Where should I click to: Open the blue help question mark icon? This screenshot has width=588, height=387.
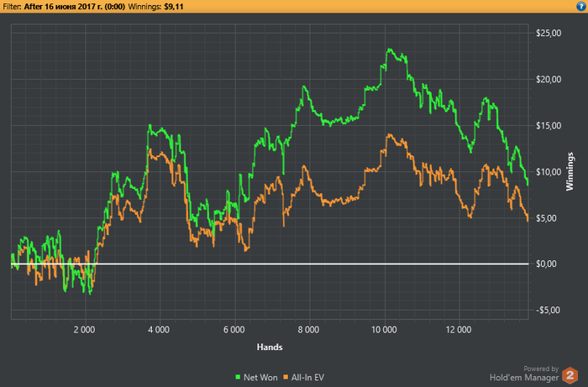pos(581,7)
